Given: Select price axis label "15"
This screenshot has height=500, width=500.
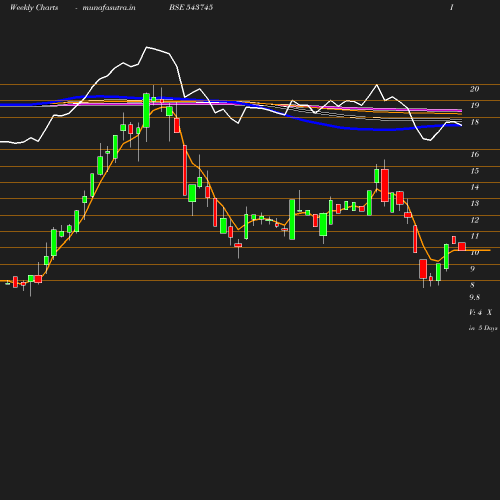Looking at the screenshot, I should pyautogui.click(x=475, y=171).
